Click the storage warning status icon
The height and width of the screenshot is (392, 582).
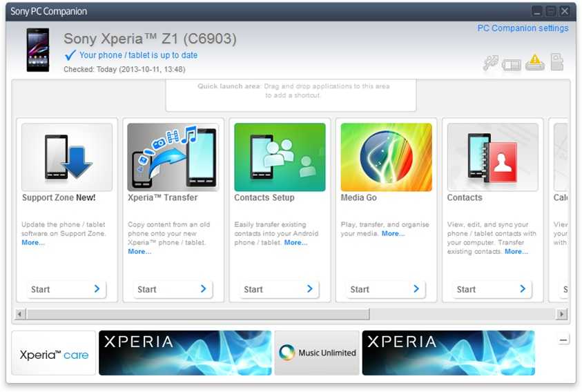(535, 63)
